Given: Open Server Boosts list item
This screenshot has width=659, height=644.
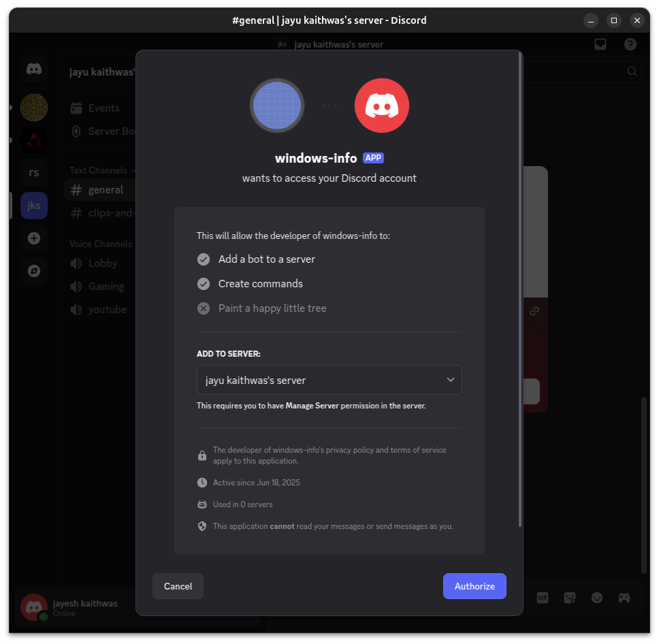Looking at the screenshot, I should (100, 131).
